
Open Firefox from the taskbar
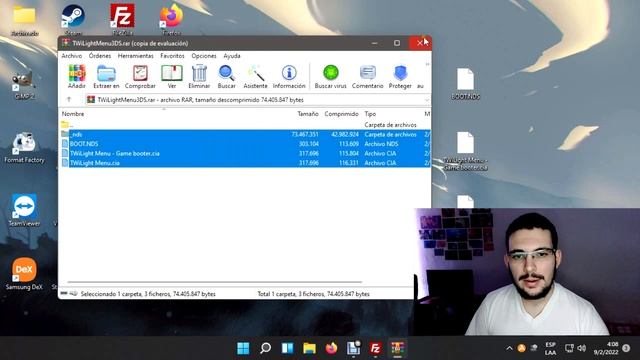(x=331, y=348)
